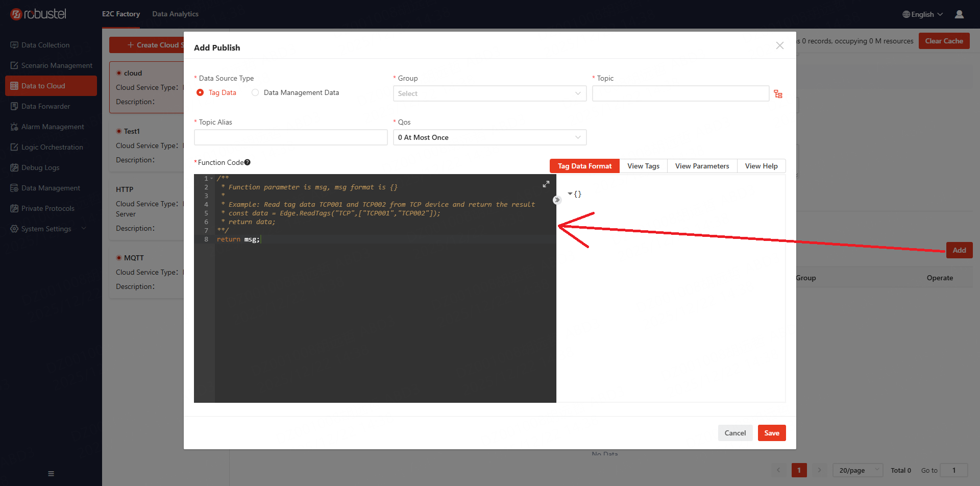
Task: Collapse the JSON object tree arrow
Action: click(570, 194)
